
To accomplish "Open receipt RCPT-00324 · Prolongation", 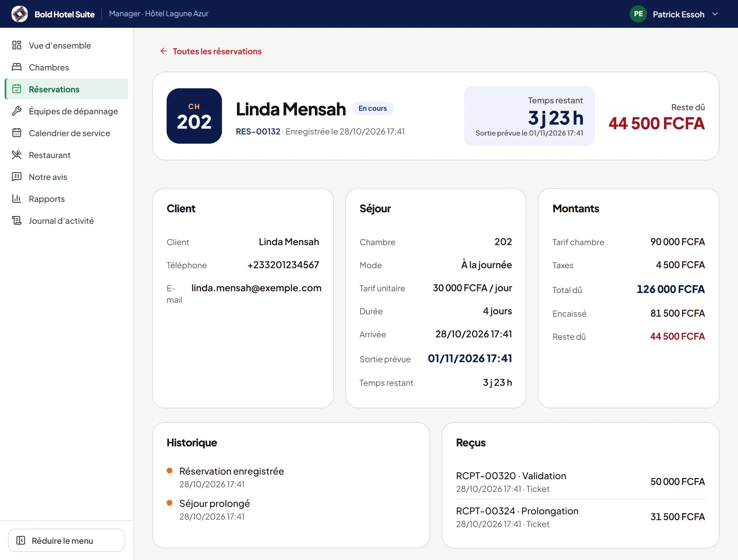I will tap(580, 517).
